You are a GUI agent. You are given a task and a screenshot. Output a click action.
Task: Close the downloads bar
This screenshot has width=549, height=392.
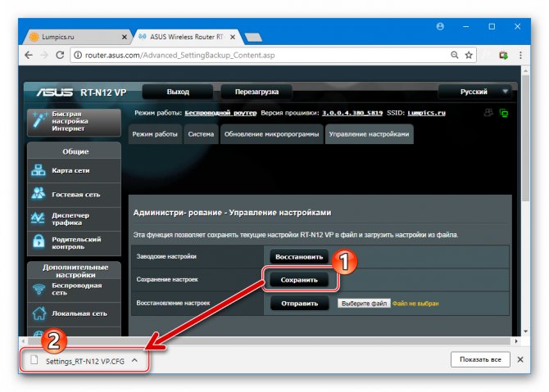pyautogui.click(x=520, y=359)
